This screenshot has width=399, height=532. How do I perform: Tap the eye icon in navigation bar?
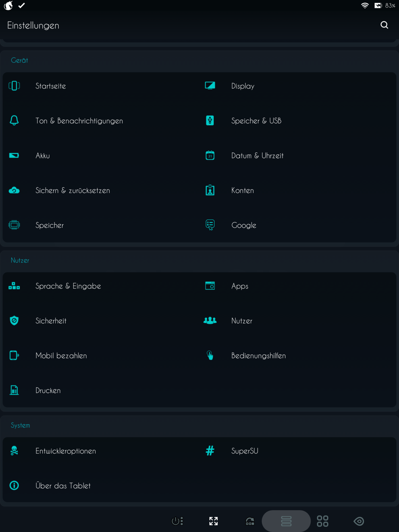point(359,521)
